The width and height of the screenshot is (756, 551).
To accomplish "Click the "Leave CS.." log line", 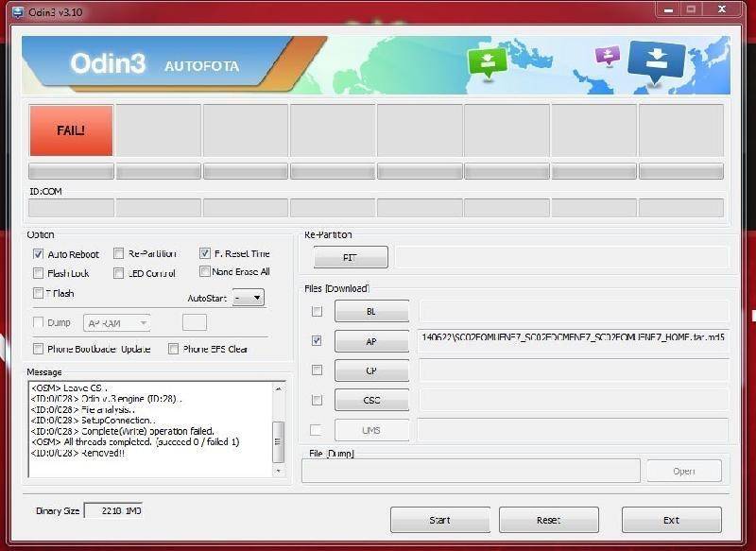I will 69,387.
